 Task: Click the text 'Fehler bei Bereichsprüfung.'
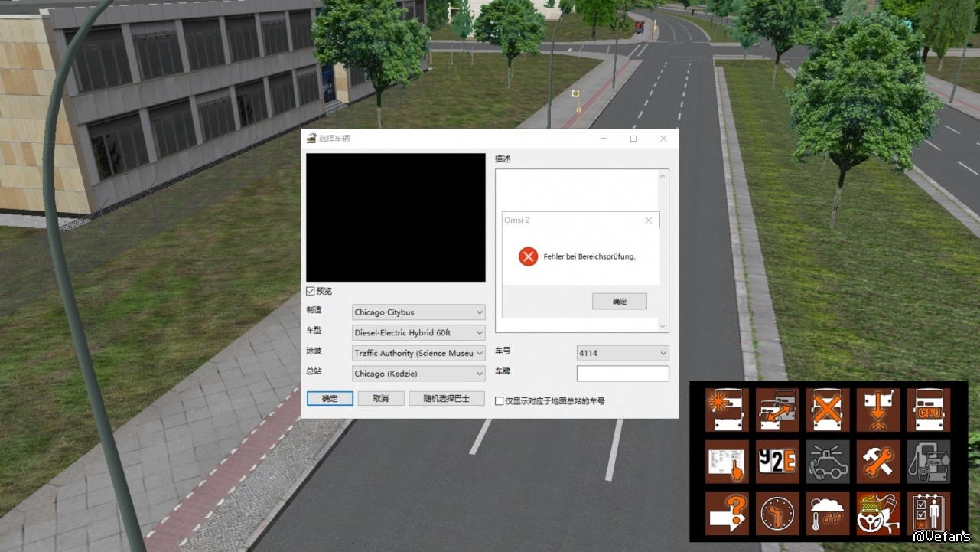[x=590, y=256]
